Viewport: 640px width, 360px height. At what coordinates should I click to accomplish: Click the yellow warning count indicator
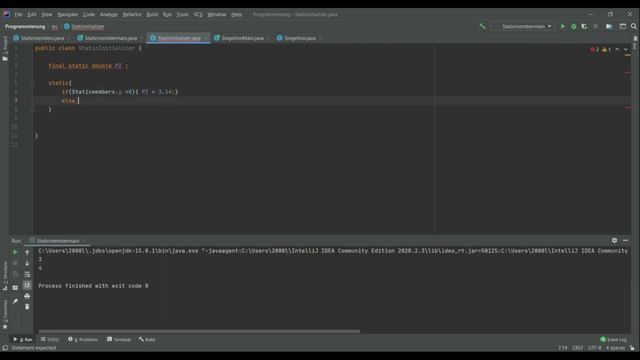pyautogui.click(x=606, y=49)
